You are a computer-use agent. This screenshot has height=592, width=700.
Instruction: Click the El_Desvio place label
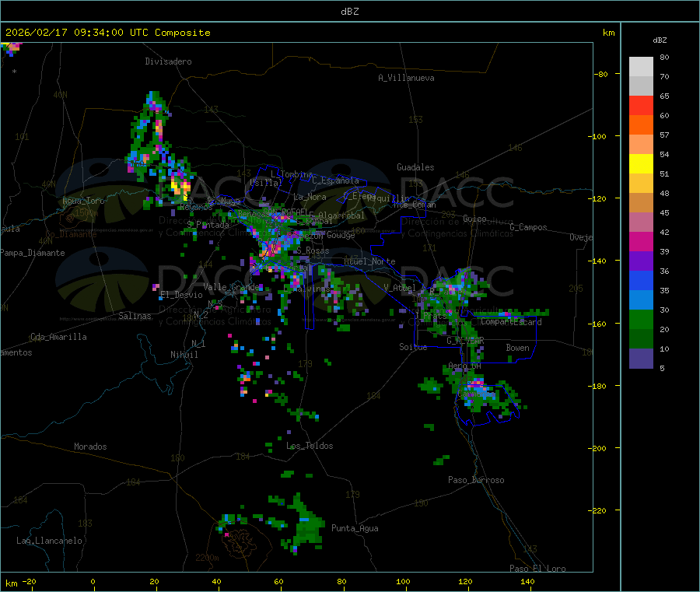coord(181,295)
